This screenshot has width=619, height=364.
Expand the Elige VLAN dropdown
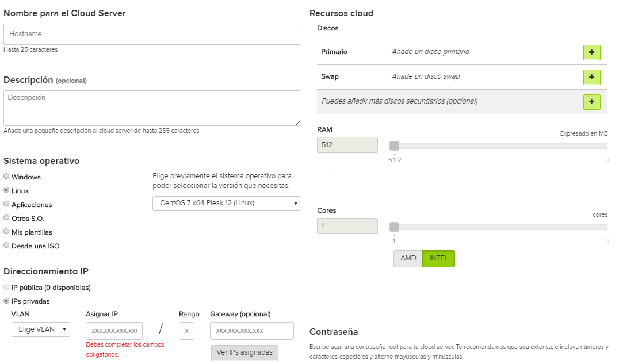point(41,329)
